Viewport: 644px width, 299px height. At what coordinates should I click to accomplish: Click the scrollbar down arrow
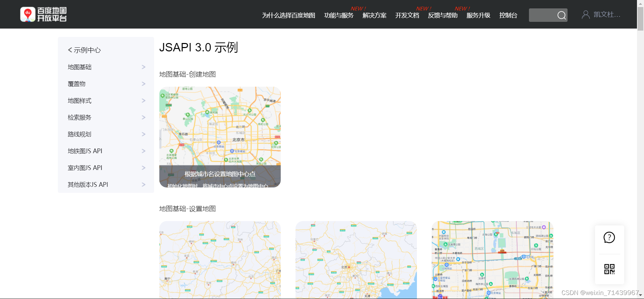pyautogui.click(x=640, y=295)
